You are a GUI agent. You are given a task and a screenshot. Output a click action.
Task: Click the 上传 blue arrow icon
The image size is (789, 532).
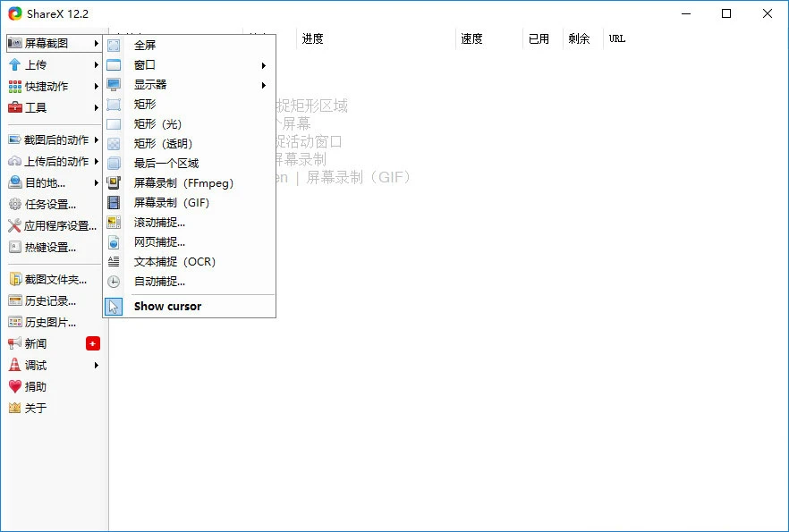coord(14,65)
